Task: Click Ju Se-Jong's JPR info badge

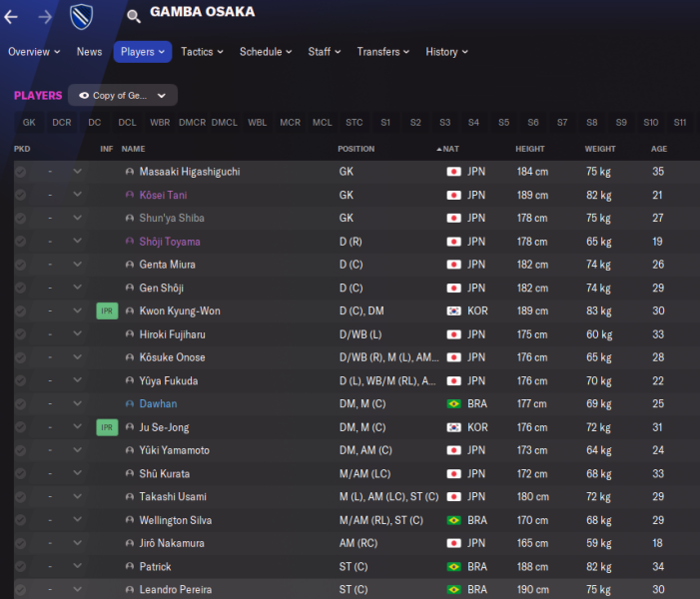Action: [107, 427]
